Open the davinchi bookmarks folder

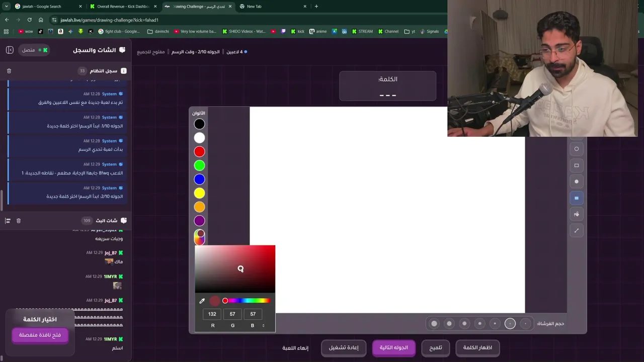click(x=158, y=31)
